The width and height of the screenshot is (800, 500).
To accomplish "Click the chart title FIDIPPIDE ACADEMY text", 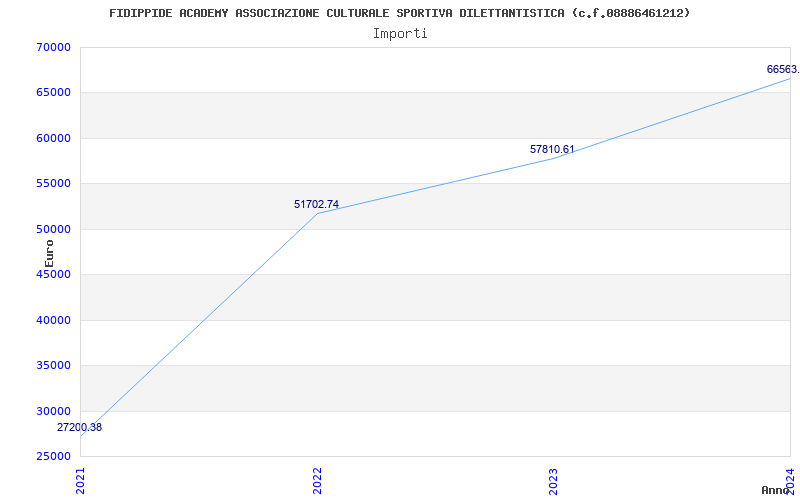I will pos(399,13).
